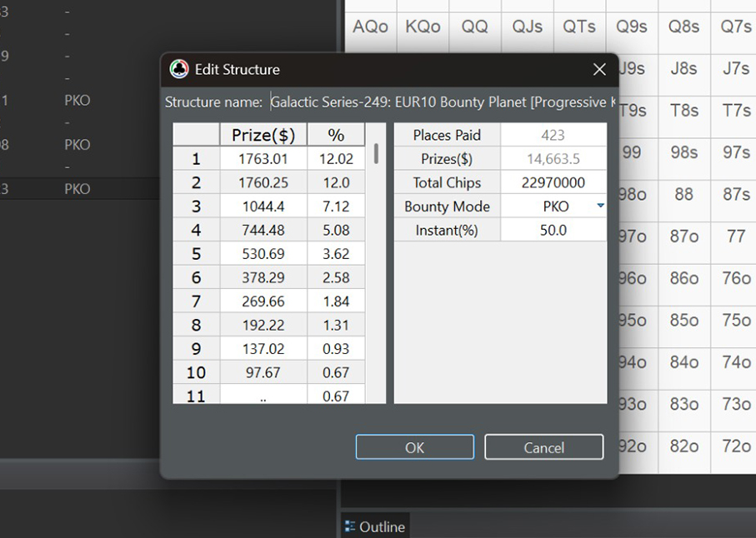Image resolution: width=756 pixels, height=538 pixels.
Task: Click the OK button
Action: click(x=414, y=447)
